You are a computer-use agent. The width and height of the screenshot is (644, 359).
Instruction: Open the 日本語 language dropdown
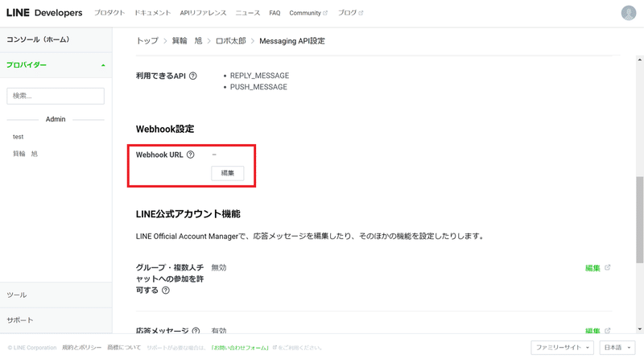click(x=617, y=348)
